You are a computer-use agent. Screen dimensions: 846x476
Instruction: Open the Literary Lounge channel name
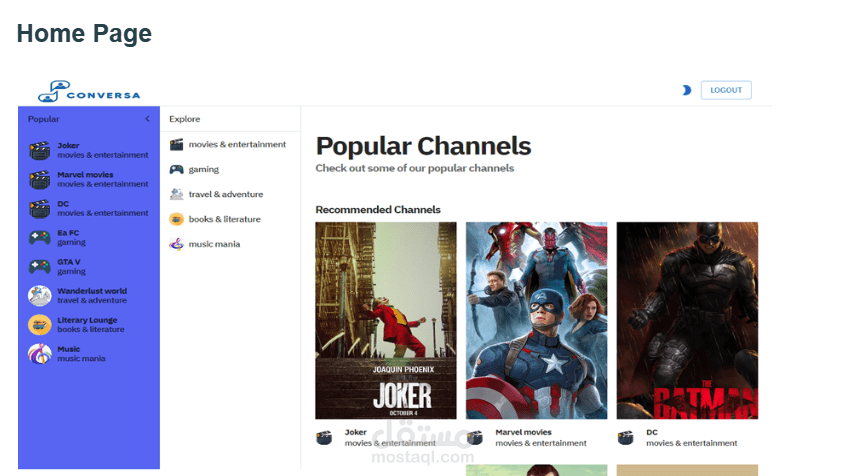click(x=87, y=321)
